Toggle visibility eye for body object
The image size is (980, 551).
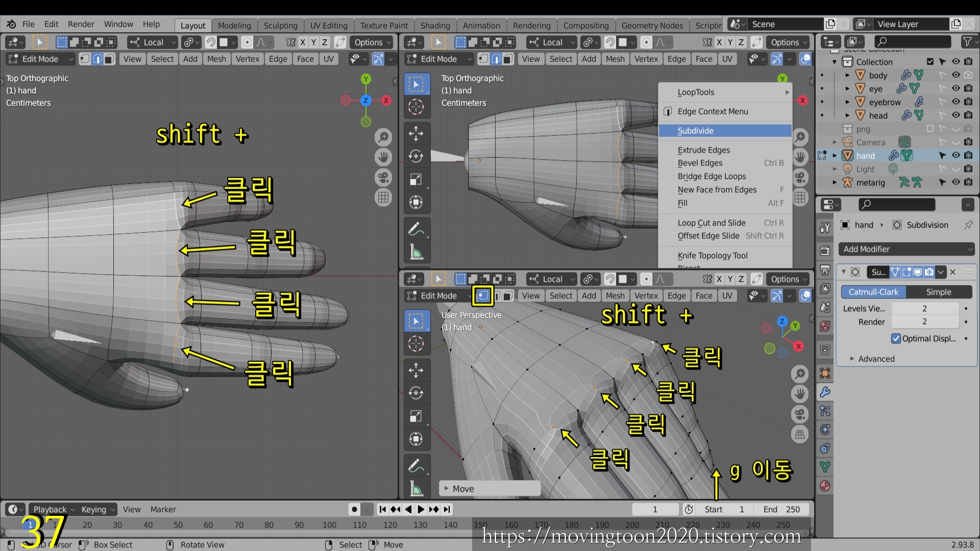pyautogui.click(x=955, y=75)
